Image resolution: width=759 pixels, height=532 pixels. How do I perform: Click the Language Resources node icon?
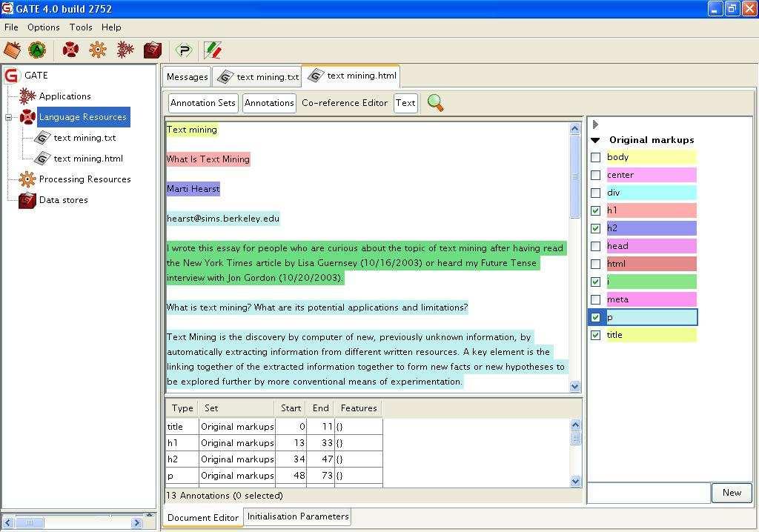click(27, 116)
